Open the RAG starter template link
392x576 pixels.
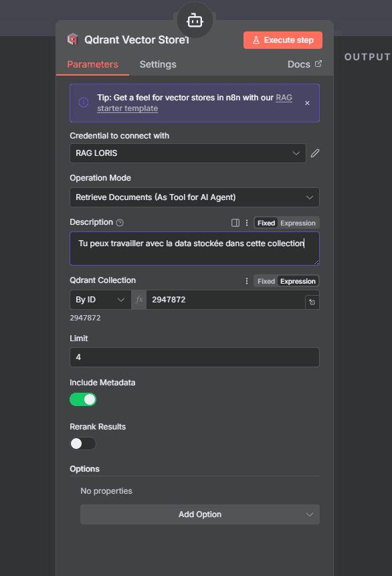pos(195,103)
